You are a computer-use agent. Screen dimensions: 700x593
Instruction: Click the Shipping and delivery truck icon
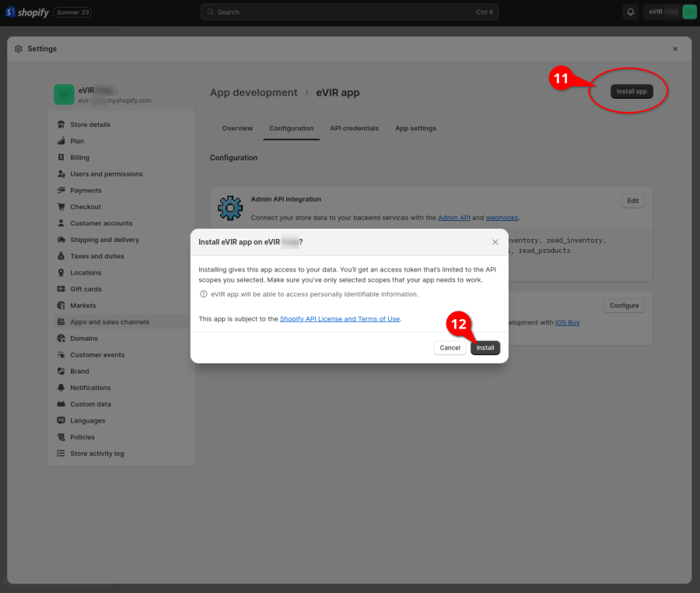pyautogui.click(x=61, y=240)
